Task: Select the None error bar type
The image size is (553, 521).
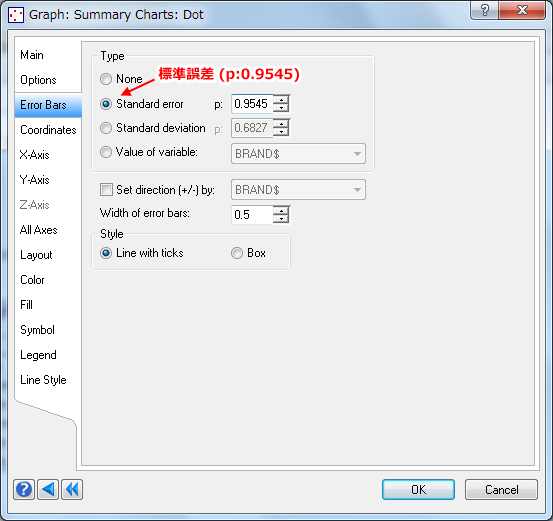Action: pos(106,79)
